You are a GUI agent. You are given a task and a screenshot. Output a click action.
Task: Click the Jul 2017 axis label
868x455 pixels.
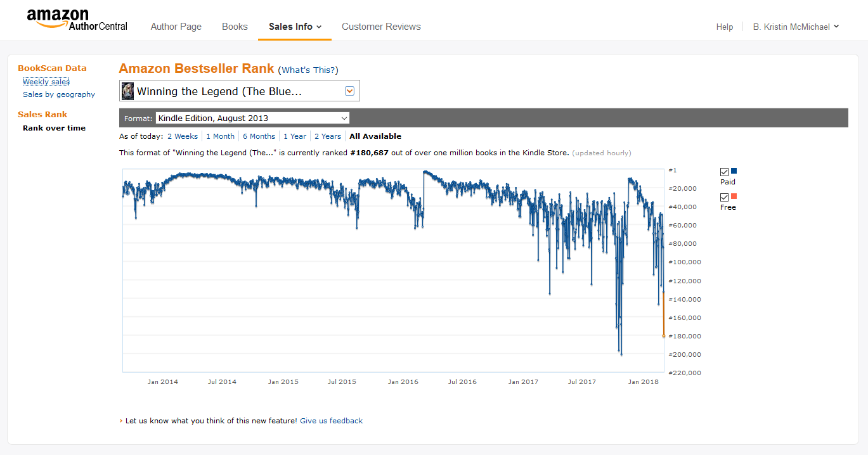point(582,381)
